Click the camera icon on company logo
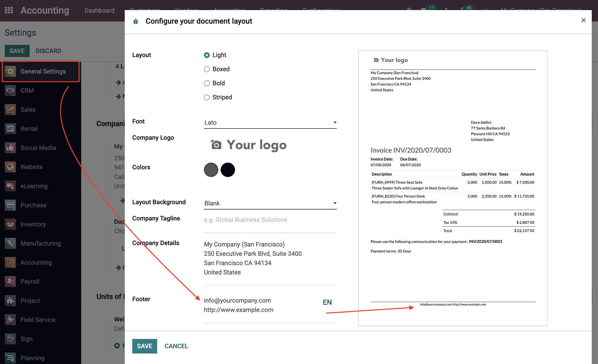Screen dimensions: 598x364 pyautogui.click(x=216, y=145)
